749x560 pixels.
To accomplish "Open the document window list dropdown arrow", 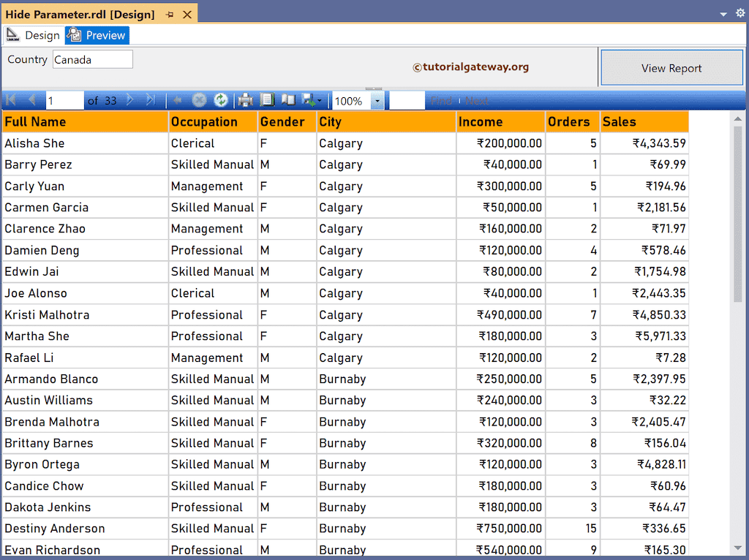I will coord(723,14).
